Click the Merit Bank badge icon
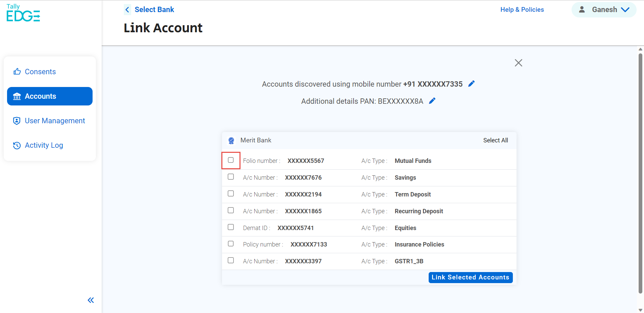 click(231, 140)
